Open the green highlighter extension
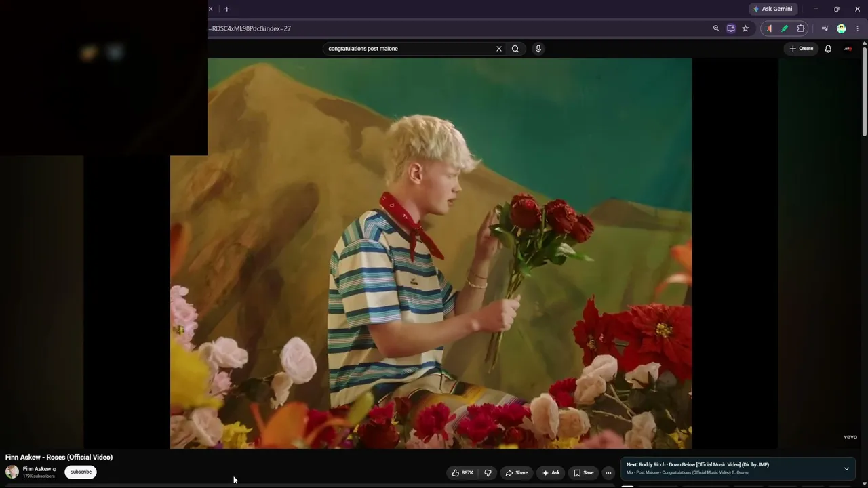This screenshot has height=488, width=868. point(785,28)
